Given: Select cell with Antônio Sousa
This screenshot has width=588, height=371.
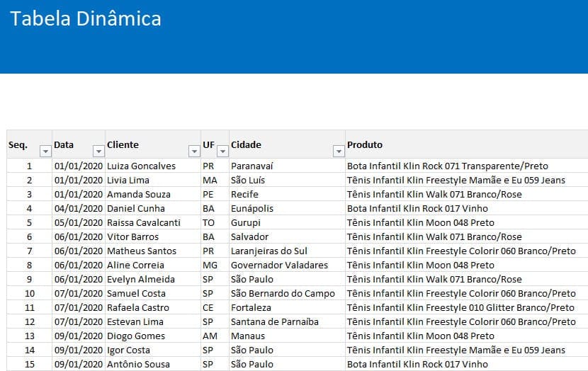Looking at the screenshot, I should coord(153,364).
